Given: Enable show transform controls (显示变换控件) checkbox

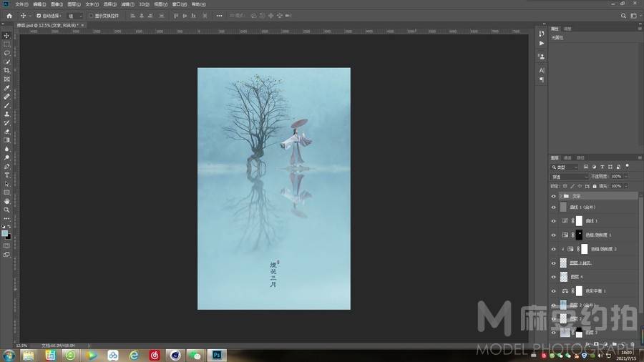Looking at the screenshot, I should pyautogui.click(x=91, y=16).
